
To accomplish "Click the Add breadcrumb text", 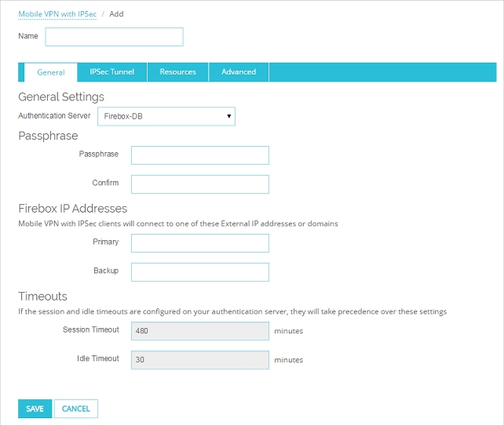I will pyautogui.click(x=116, y=14).
